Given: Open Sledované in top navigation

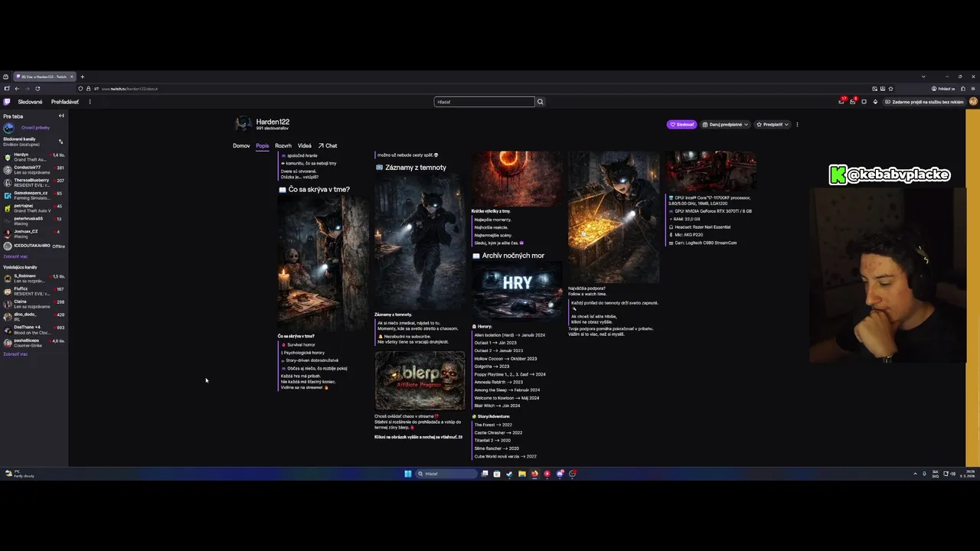Looking at the screenshot, I should pyautogui.click(x=31, y=102).
